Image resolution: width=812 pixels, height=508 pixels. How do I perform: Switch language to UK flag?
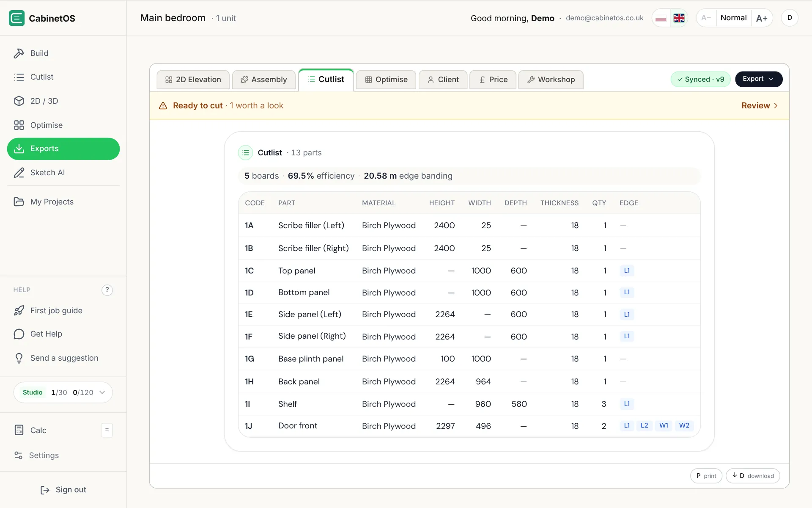click(679, 18)
